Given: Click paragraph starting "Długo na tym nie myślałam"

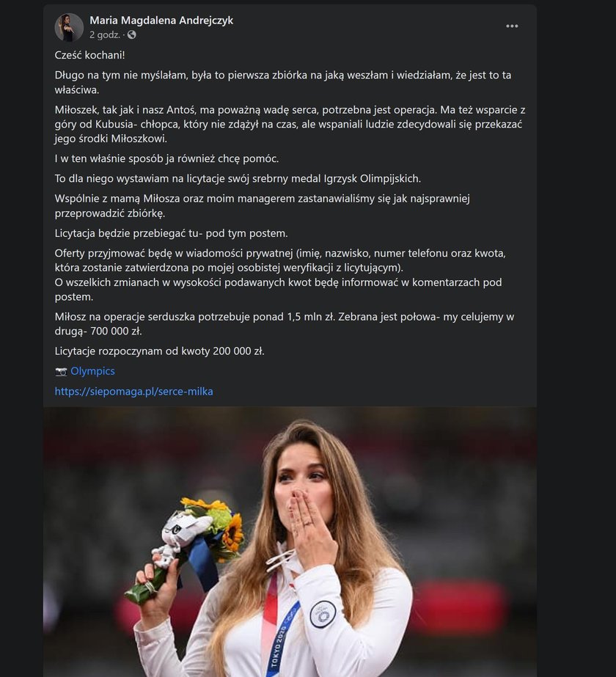Looking at the screenshot, I should tap(283, 82).
